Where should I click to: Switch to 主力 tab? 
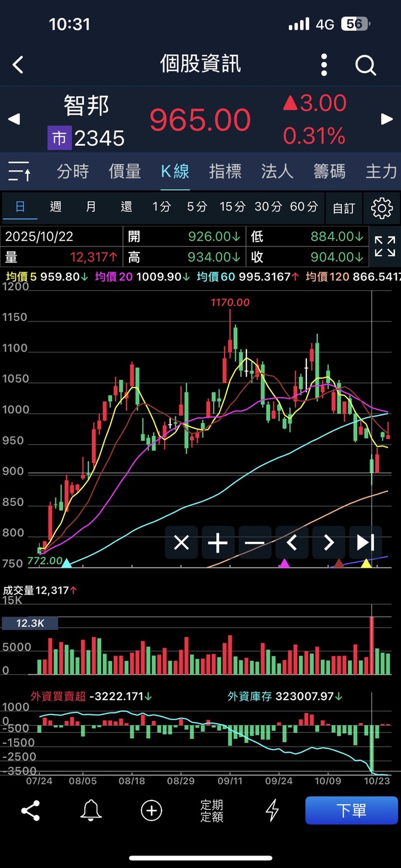[381, 171]
